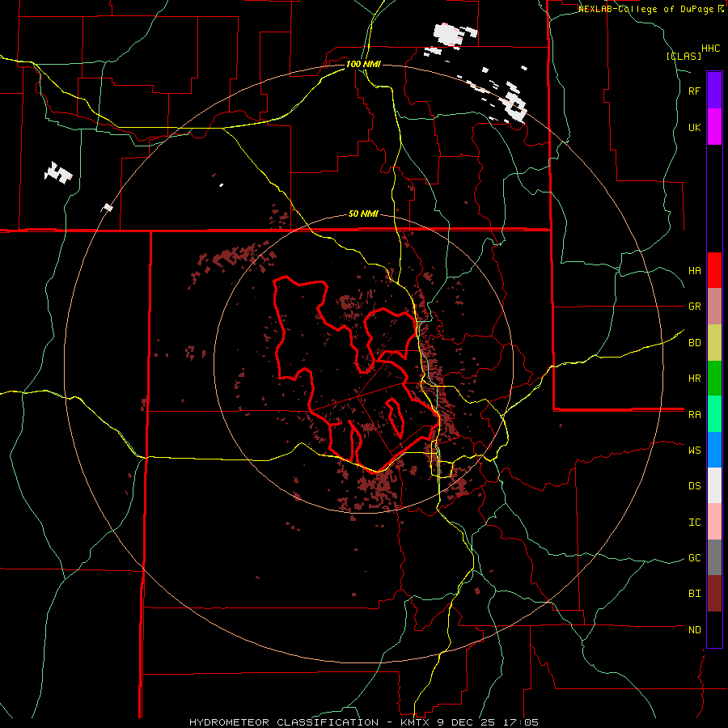Click the BI legend label
This screenshot has height=728, width=728.
tap(694, 594)
